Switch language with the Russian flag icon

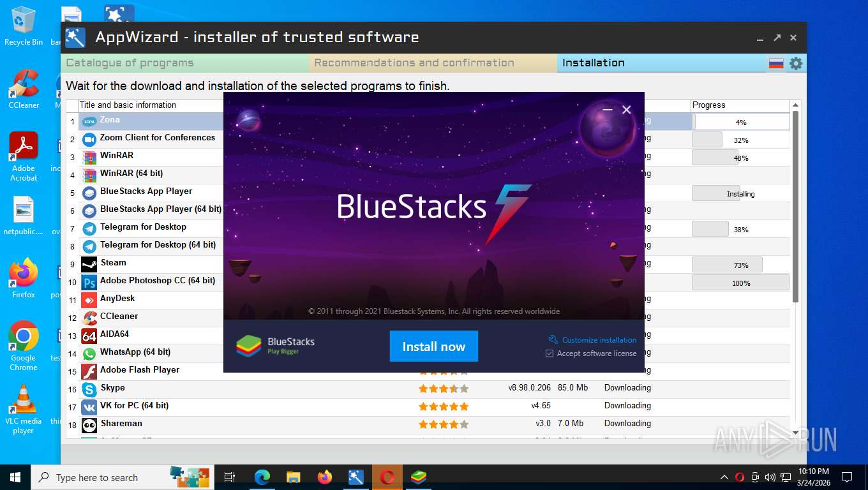776,63
